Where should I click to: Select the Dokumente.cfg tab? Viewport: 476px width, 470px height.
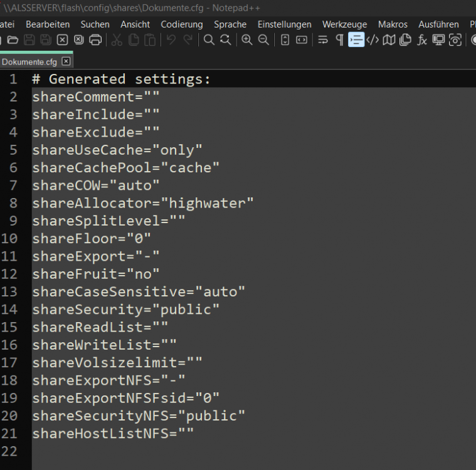click(x=29, y=62)
